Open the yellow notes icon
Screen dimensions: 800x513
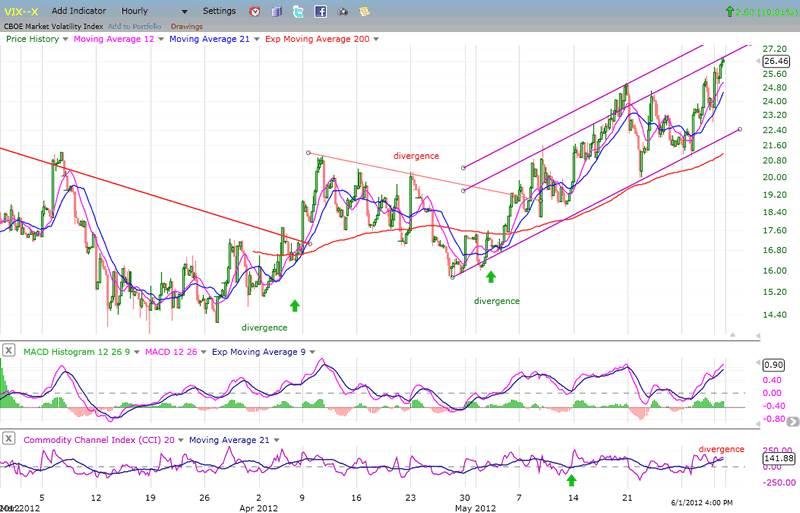pos(365,11)
